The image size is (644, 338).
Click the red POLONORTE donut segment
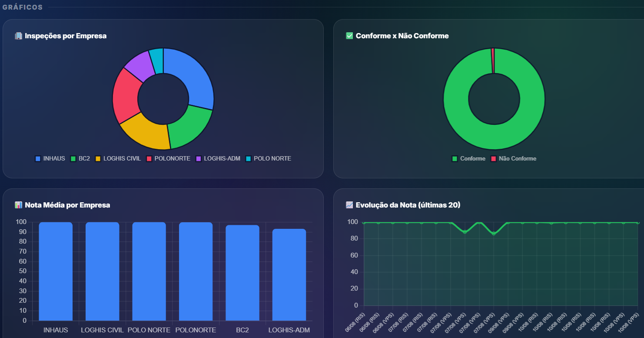point(127,96)
